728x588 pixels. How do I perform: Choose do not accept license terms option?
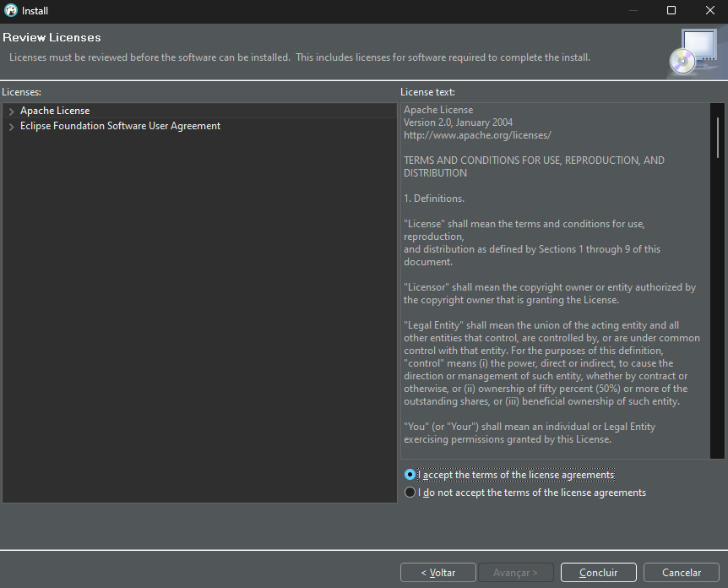click(410, 493)
